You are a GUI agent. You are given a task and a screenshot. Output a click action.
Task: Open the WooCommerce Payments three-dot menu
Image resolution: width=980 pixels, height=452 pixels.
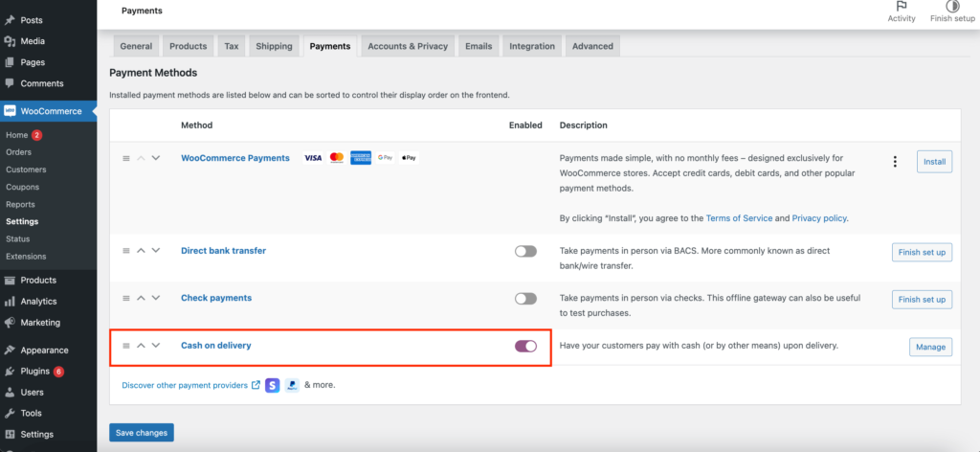pos(895,162)
